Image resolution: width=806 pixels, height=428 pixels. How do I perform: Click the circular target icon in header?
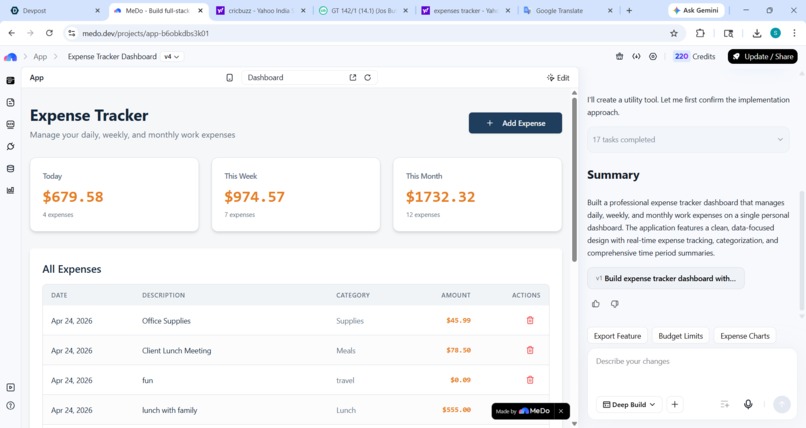[x=653, y=57]
